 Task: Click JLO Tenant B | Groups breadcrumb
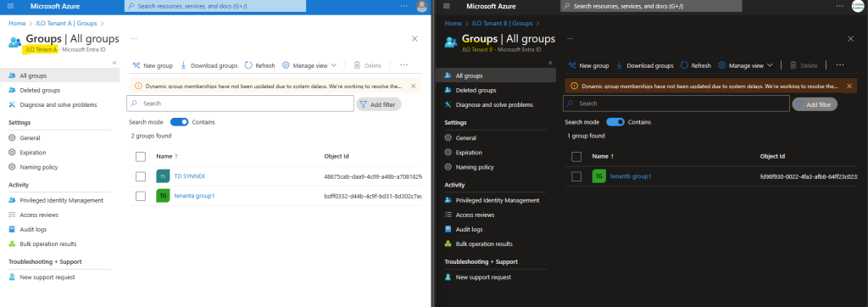(502, 23)
